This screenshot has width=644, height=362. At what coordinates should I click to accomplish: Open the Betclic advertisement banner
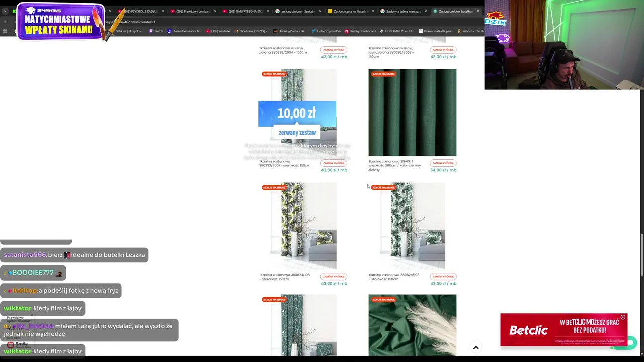click(x=563, y=330)
